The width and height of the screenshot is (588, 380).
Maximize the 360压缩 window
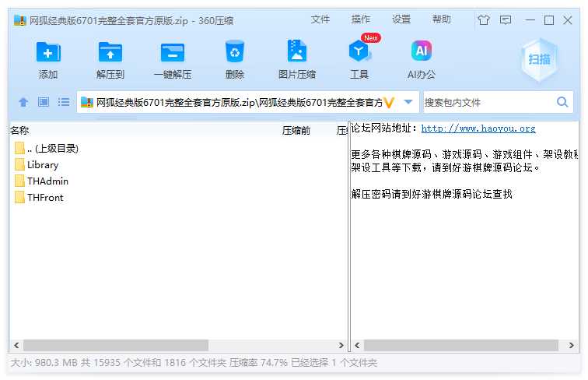tap(549, 20)
